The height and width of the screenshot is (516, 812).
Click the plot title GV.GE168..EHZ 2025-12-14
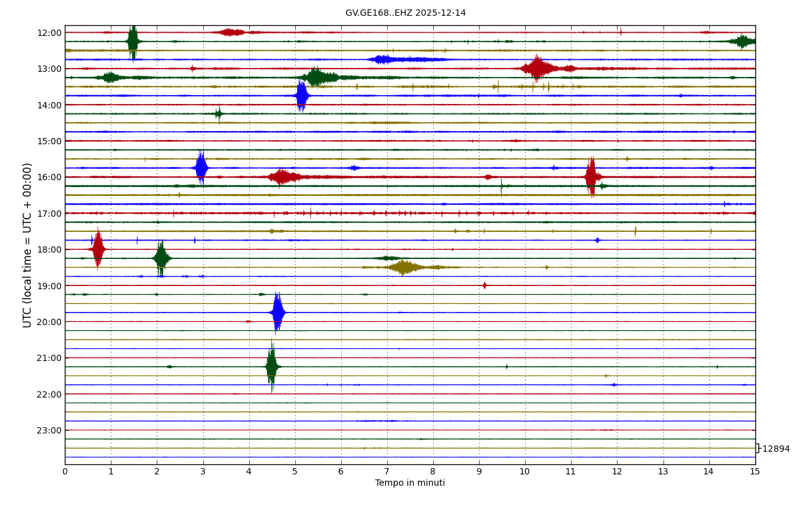coord(405,13)
